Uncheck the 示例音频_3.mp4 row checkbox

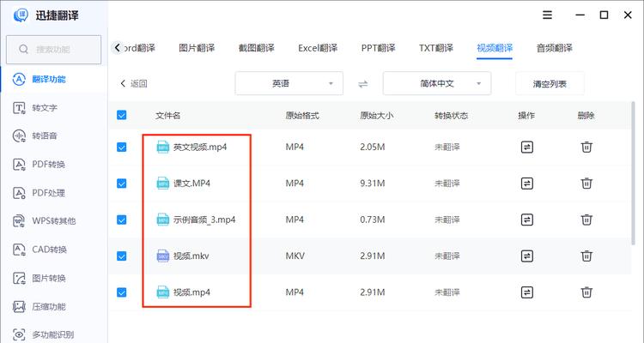point(121,220)
